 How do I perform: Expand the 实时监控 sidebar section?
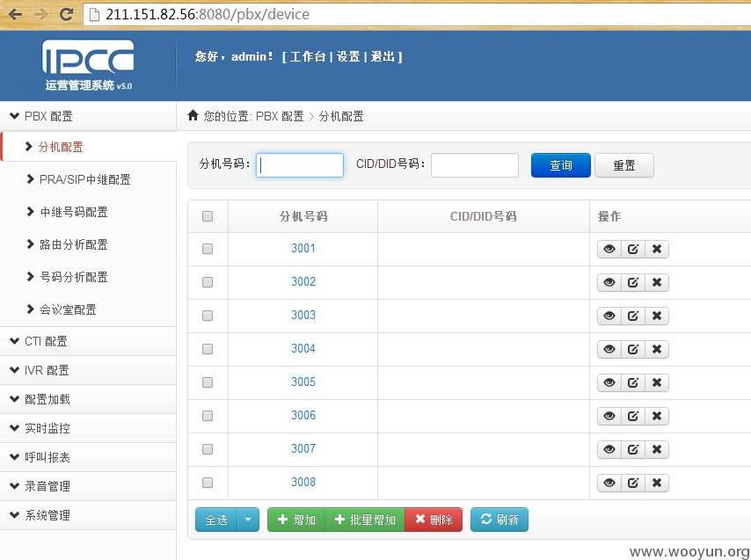click(x=88, y=428)
